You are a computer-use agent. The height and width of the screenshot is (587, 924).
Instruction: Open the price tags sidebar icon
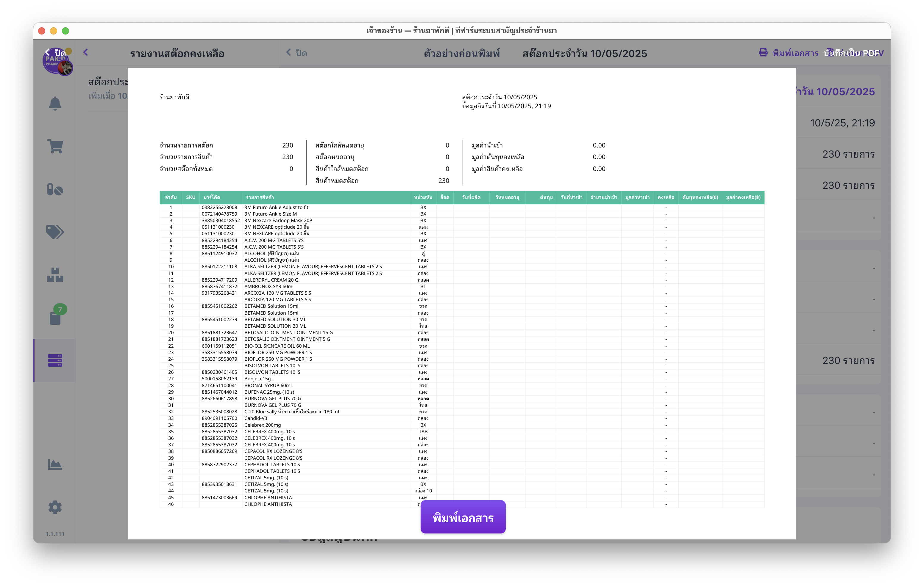point(55,232)
